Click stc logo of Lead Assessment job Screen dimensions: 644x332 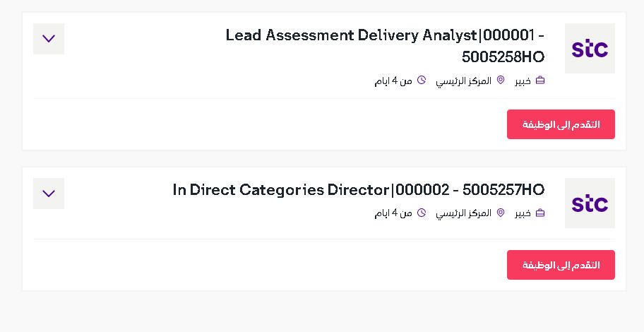pos(590,49)
